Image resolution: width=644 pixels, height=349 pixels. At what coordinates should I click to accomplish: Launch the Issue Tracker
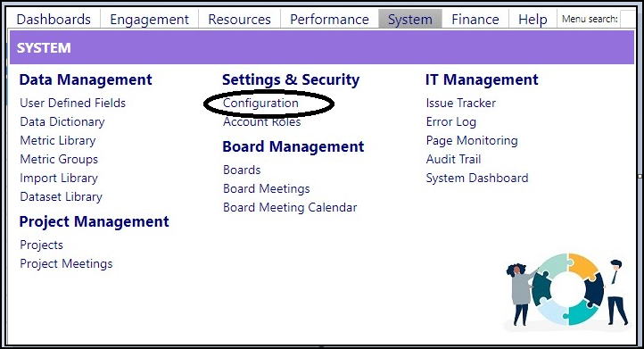(x=461, y=103)
